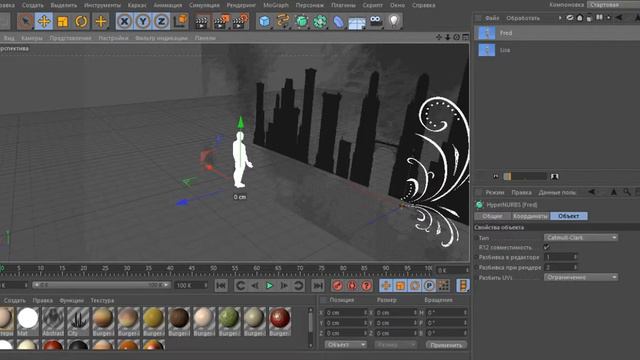This screenshot has height=360, width=640.
Task: Toggle parameter keyframe recording P button
Action: click(x=429, y=285)
